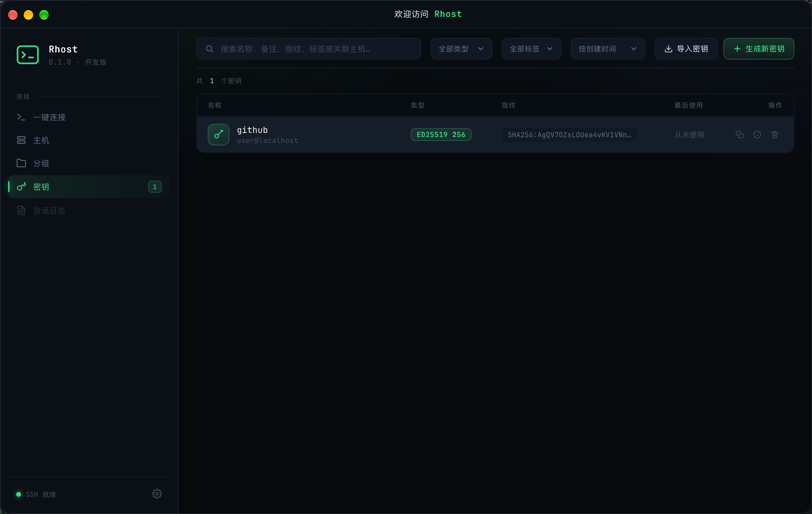
Task: Expand the 全部标签 tag filter dropdown
Action: [531, 49]
